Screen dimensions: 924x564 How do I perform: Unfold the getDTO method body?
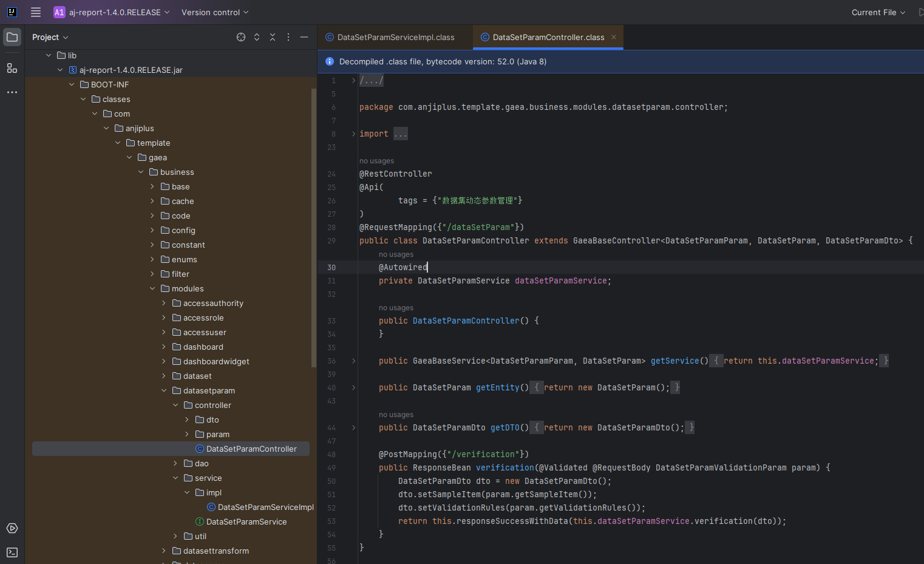pyautogui.click(x=354, y=427)
